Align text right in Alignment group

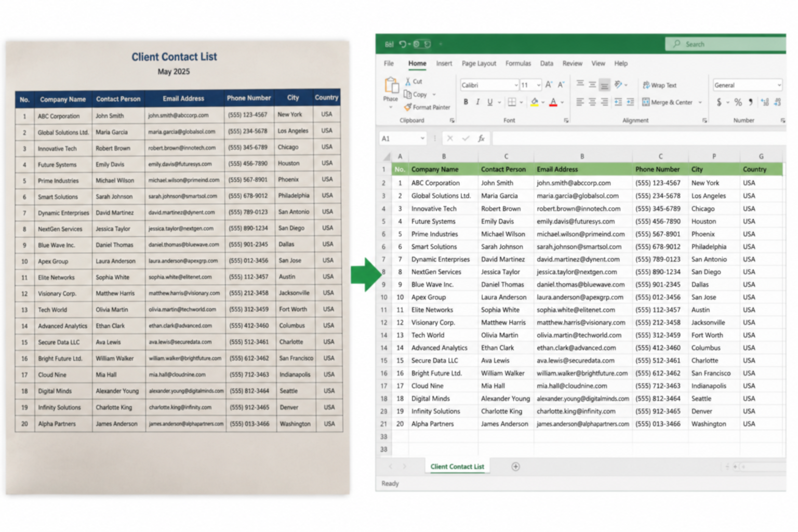[x=604, y=102]
